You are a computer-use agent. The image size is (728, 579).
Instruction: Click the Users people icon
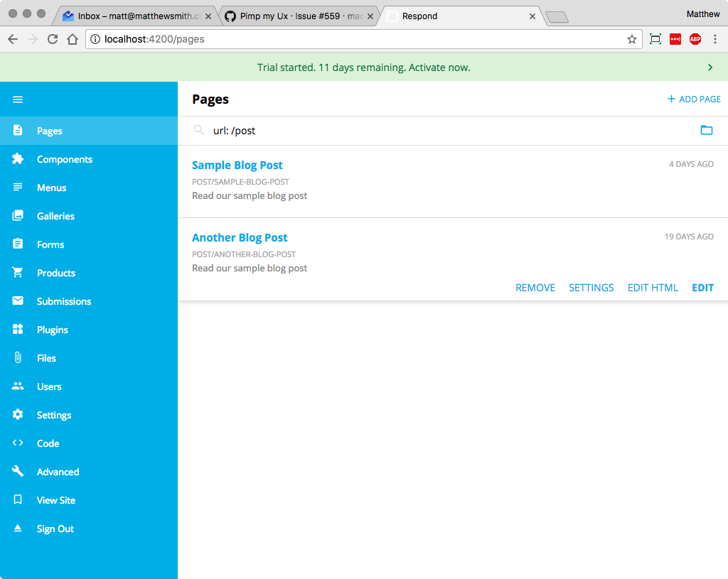18,386
